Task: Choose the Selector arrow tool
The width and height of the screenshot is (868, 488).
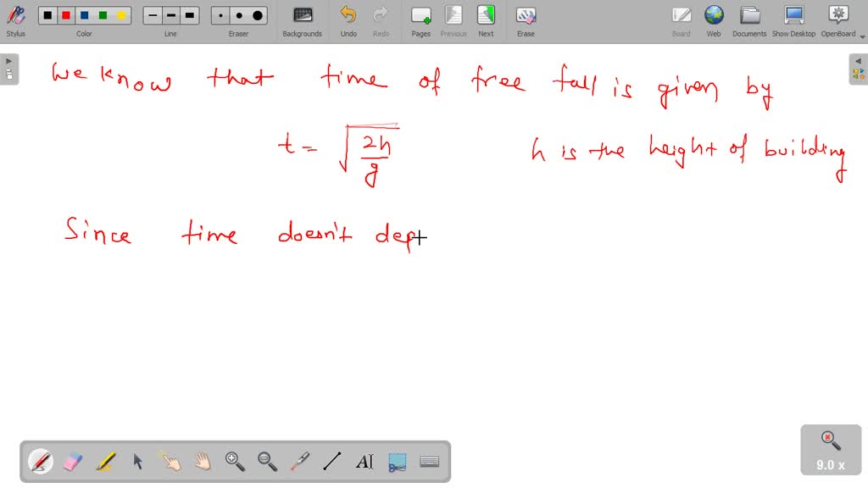Action: coord(137,462)
